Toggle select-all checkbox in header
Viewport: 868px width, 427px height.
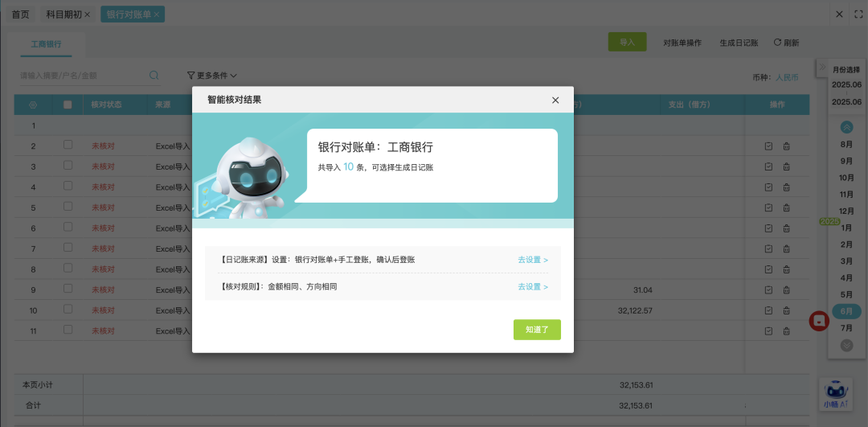pyautogui.click(x=68, y=104)
